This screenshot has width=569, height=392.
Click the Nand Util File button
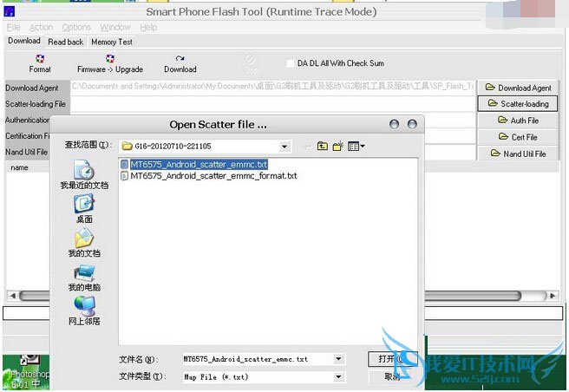(518, 154)
